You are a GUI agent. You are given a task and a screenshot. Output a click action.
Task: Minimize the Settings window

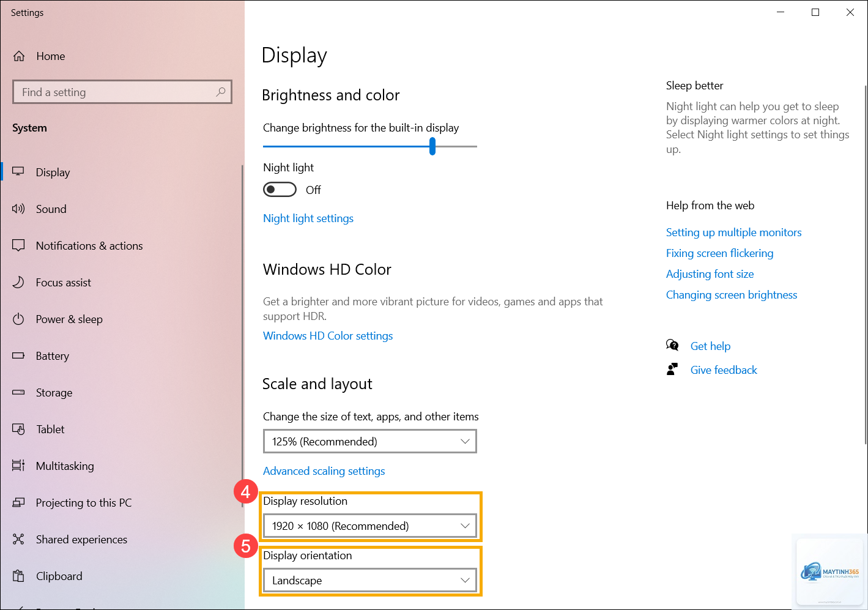click(x=781, y=12)
